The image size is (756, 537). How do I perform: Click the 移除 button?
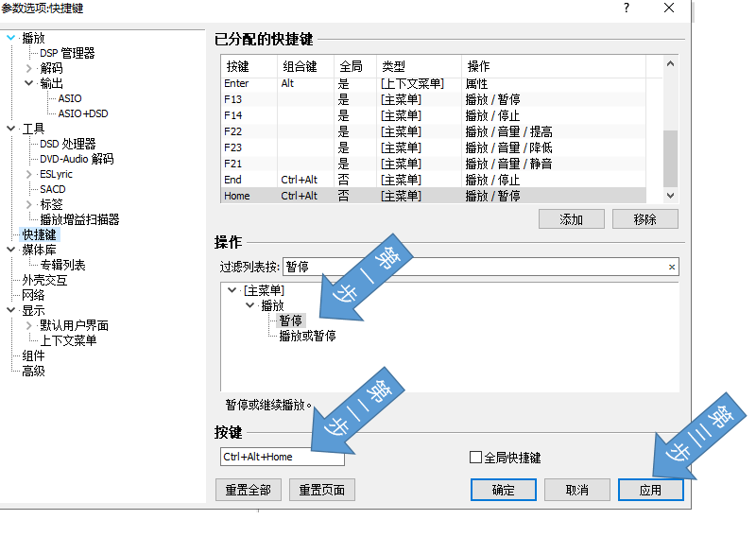(x=645, y=218)
